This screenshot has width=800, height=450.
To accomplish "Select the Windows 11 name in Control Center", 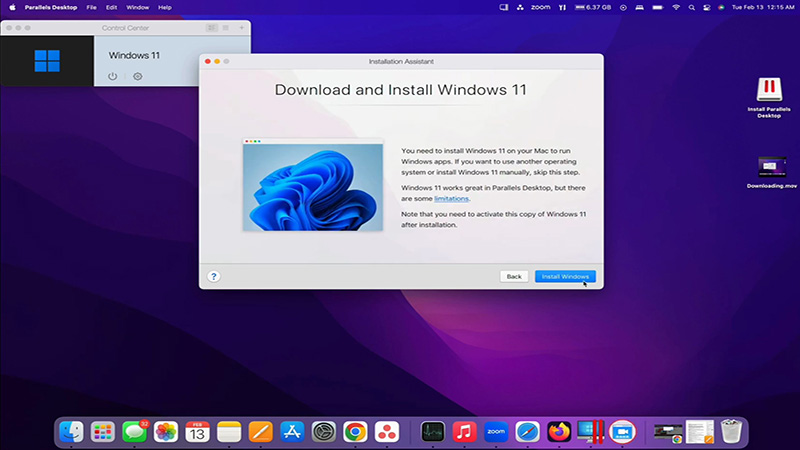I will pos(134,55).
